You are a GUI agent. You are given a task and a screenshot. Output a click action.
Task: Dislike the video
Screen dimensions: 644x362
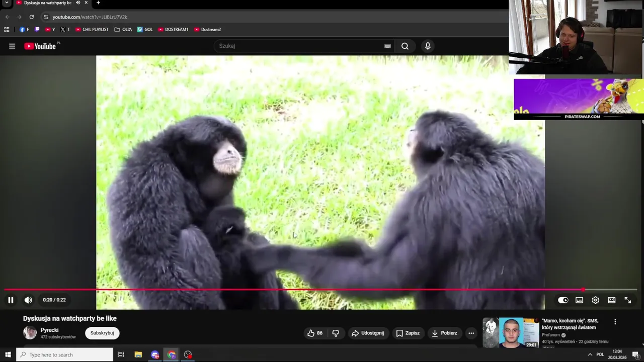coord(336,333)
